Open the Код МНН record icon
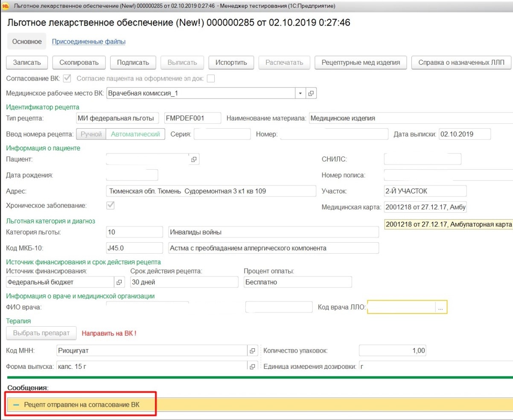The width and height of the screenshot is (513, 420). tap(252, 350)
